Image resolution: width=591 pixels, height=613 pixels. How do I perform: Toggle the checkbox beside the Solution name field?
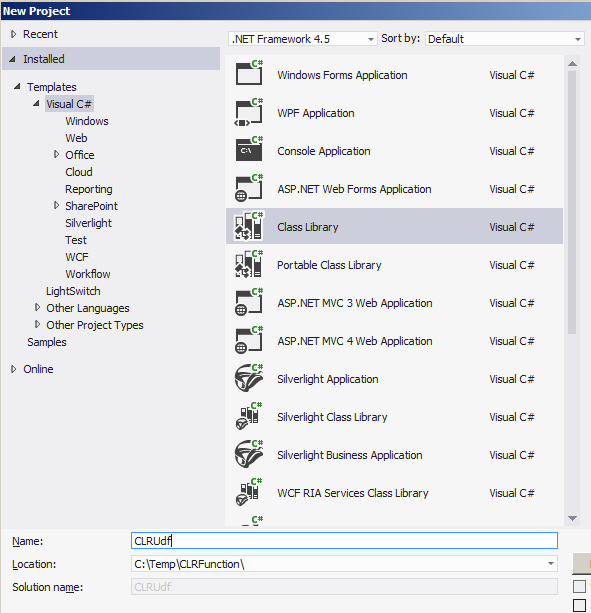coord(579,586)
